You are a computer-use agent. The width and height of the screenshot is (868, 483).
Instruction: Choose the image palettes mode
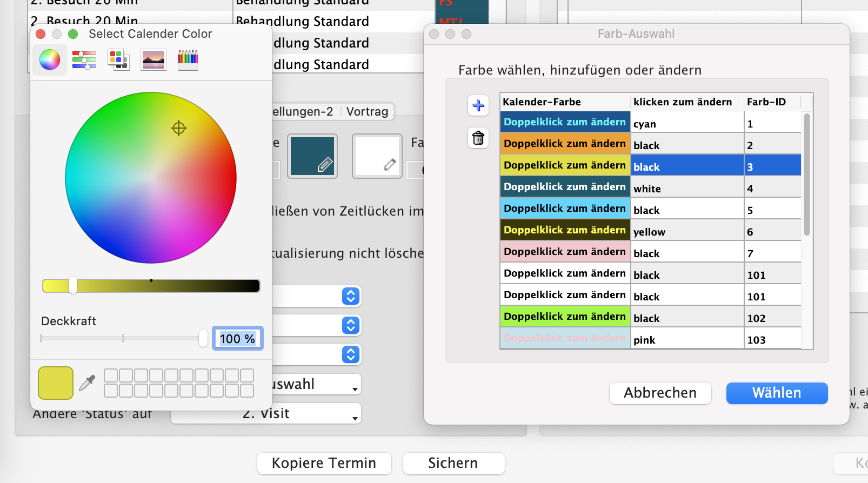153,59
